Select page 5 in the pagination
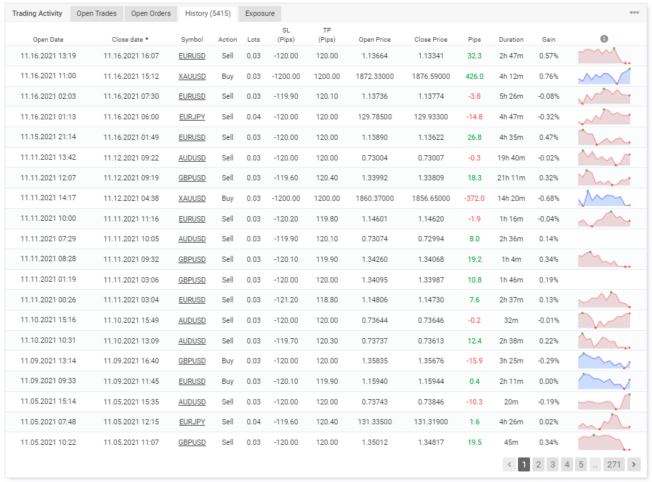652x482 pixels. 582,464
